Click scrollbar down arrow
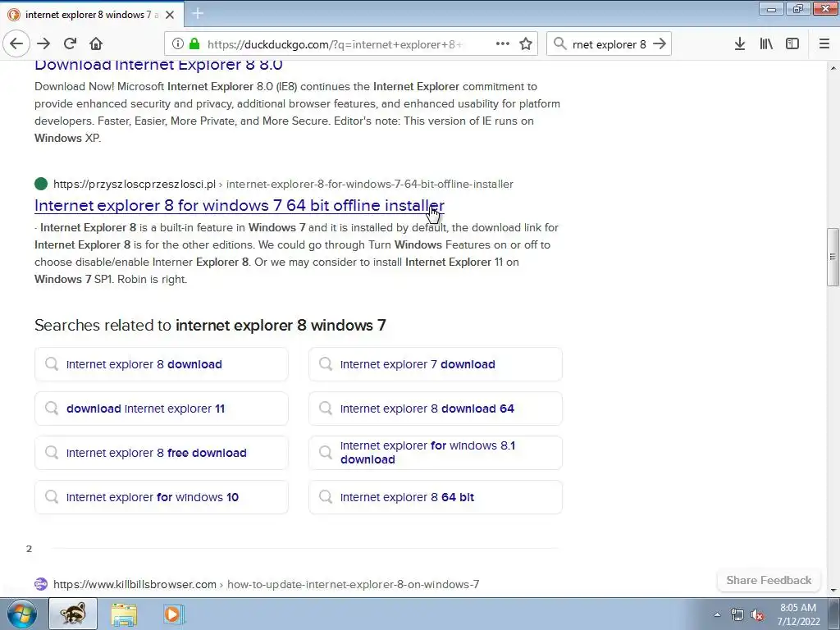The height and width of the screenshot is (630, 840). pyautogui.click(x=833, y=591)
